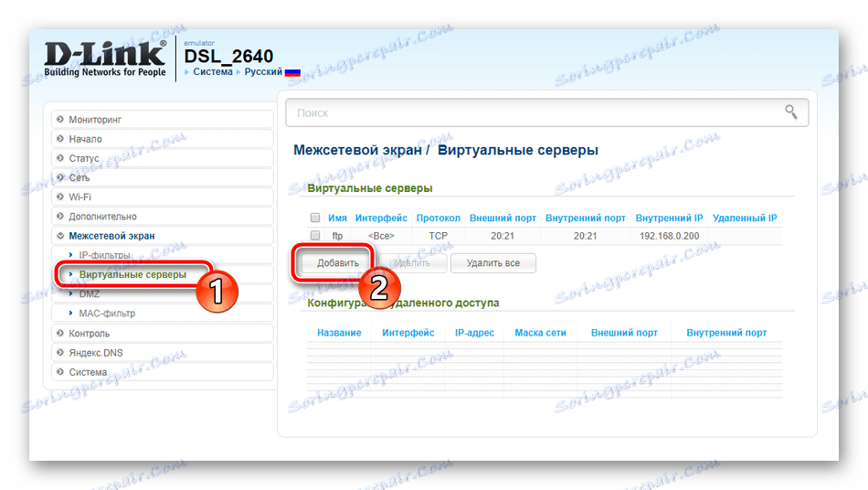The image size is (868, 490).
Task: Sort by Интерфейс column in virtual servers
Action: (381, 218)
